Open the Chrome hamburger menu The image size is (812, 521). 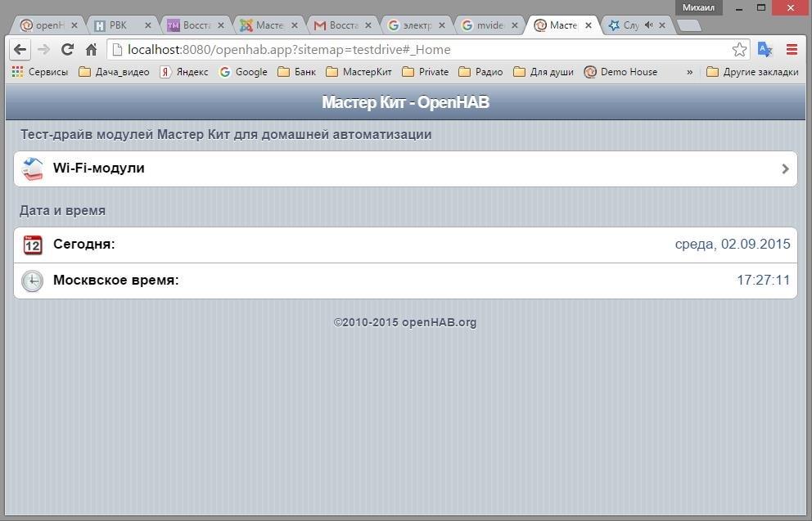click(792, 50)
